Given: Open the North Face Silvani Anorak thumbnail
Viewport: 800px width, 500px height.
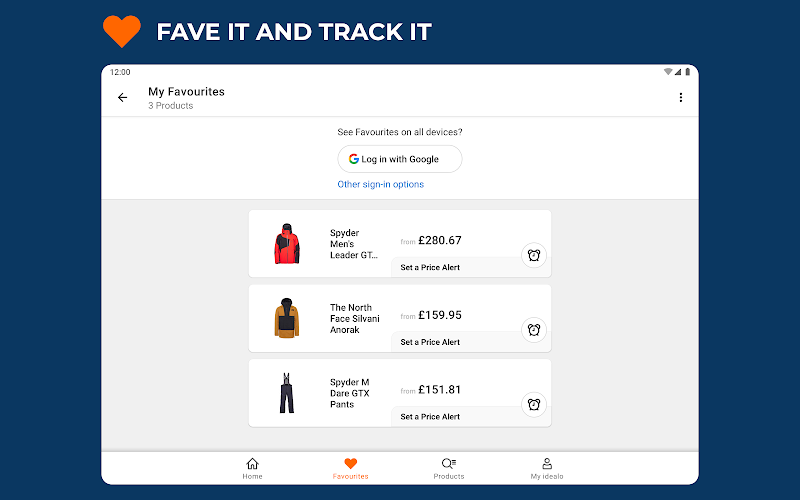Looking at the screenshot, I should 287,318.
